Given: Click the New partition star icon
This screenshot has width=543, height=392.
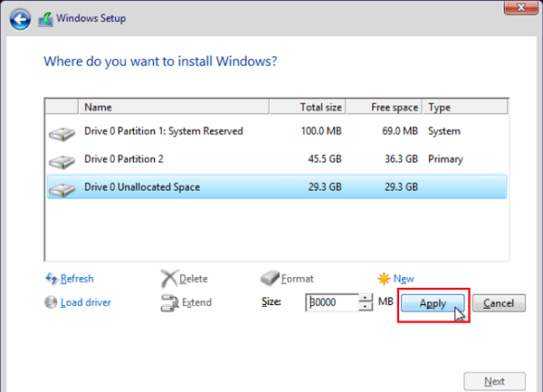Looking at the screenshot, I should [x=385, y=279].
